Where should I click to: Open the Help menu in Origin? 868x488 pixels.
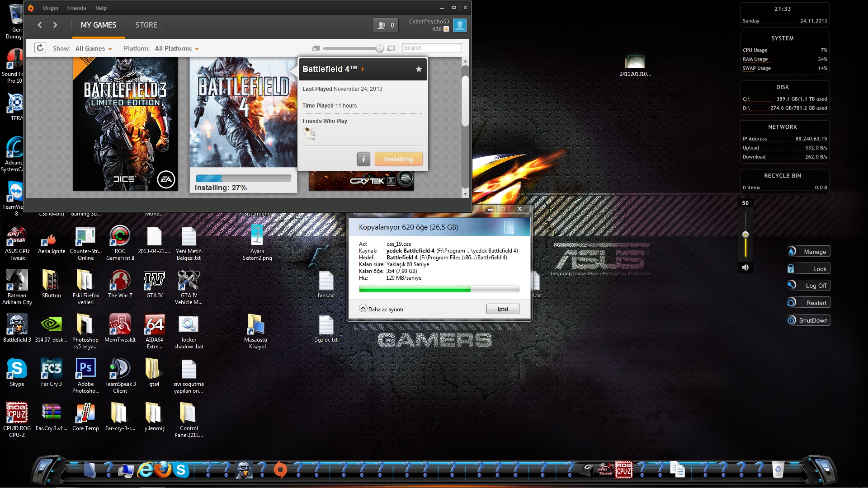[x=101, y=8]
